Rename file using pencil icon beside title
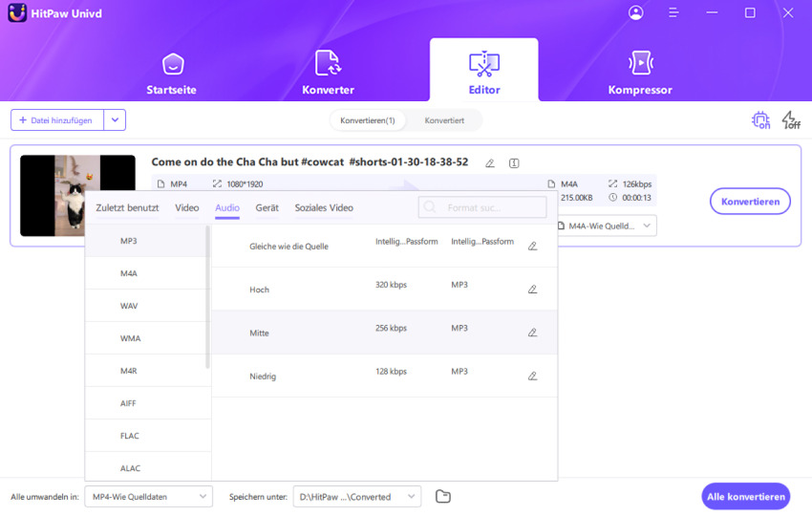The width and height of the screenshot is (812, 516). click(490, 163)
